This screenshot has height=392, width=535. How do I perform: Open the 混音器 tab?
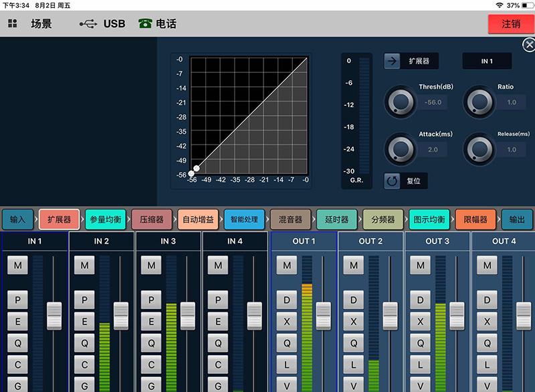290,219
